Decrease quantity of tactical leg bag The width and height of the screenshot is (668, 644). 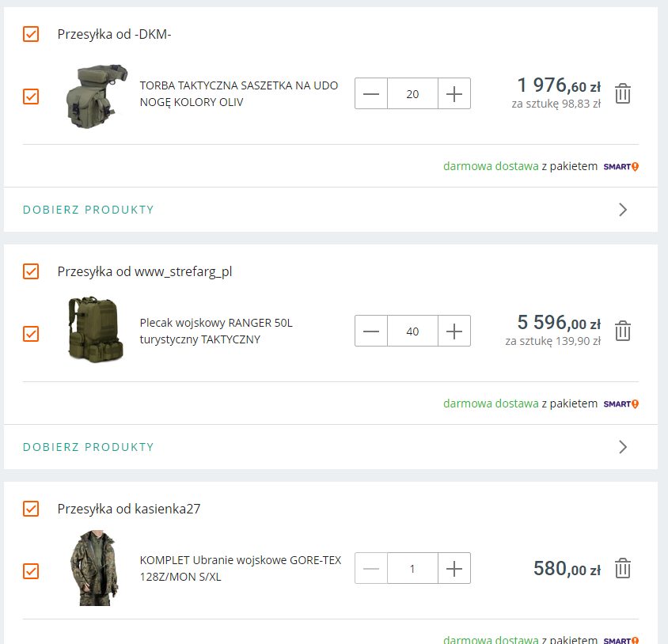pyautogui.click(x=371, y=94)
